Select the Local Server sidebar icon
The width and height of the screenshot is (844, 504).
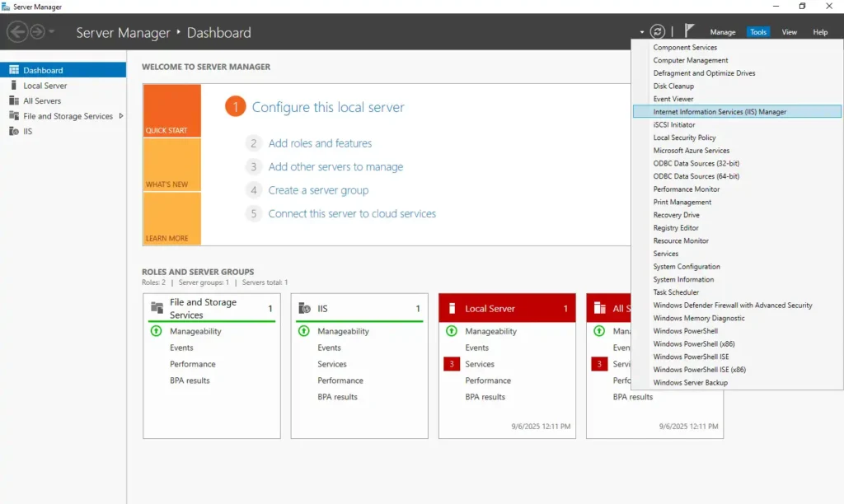coord(14,85)
